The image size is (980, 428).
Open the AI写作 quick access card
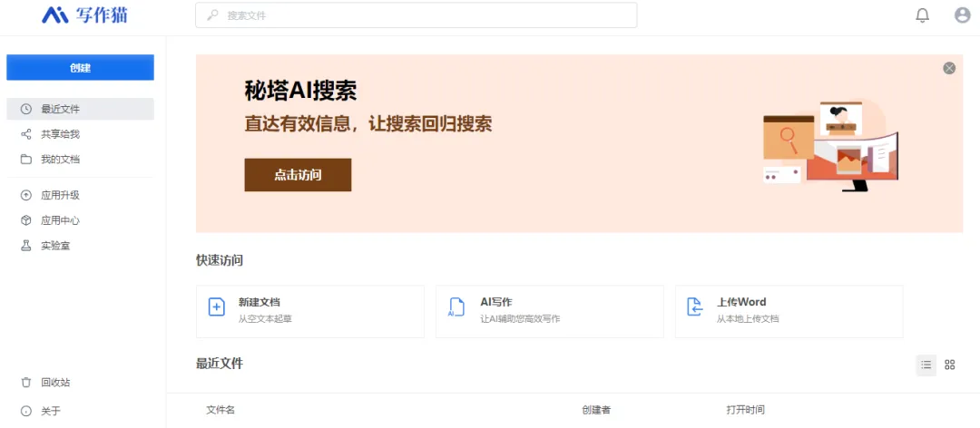click(549, 312)
